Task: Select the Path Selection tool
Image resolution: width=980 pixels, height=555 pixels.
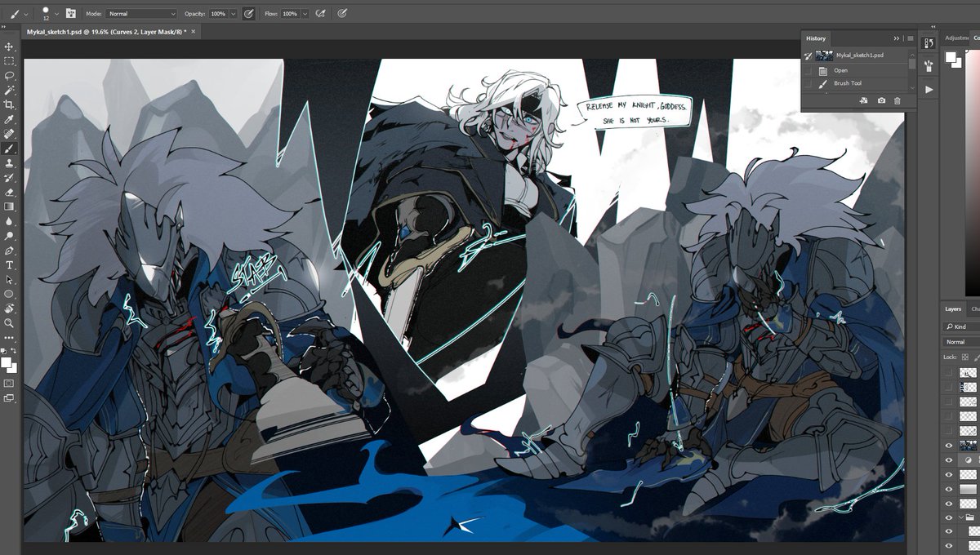Action: coord(9,280)
